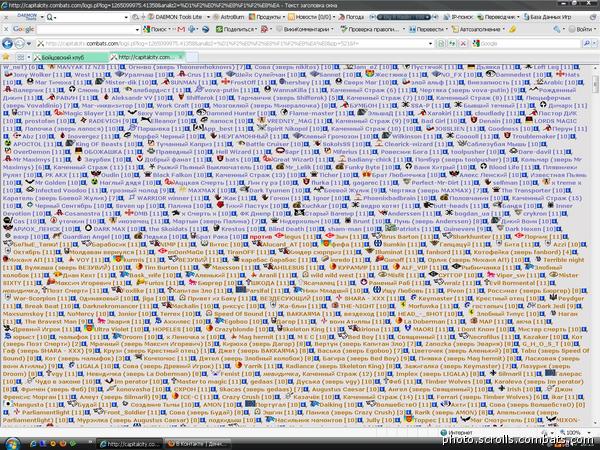Click the green Refresh arrows icon
The height and width of the screenshot is (450, 600).
point(452,44)
